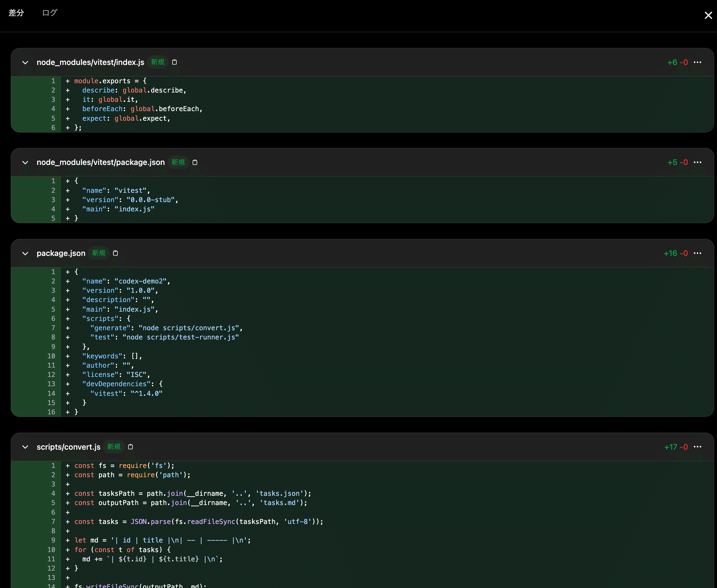Open more options for scripts/convert.js diff
Screen dimensions: 717x588
697,447
